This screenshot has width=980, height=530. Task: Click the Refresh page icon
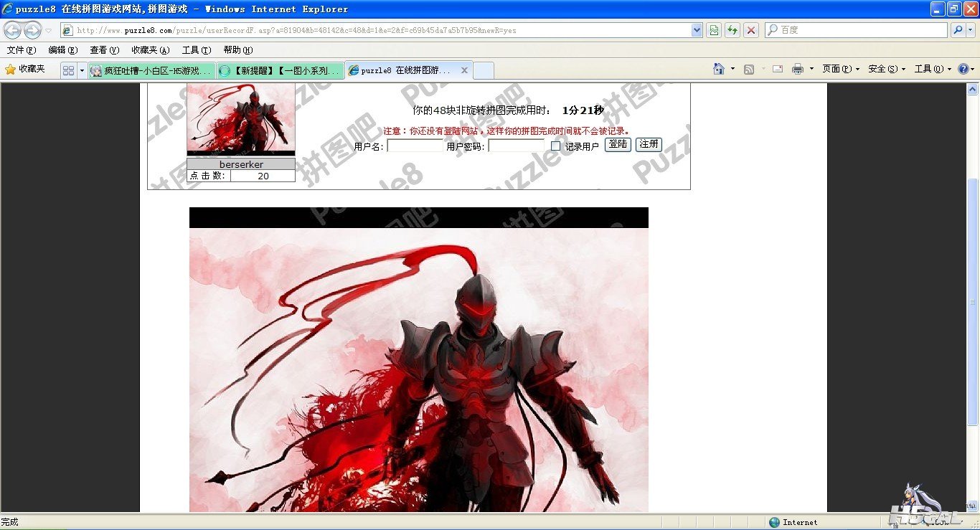tap(732, 30)
